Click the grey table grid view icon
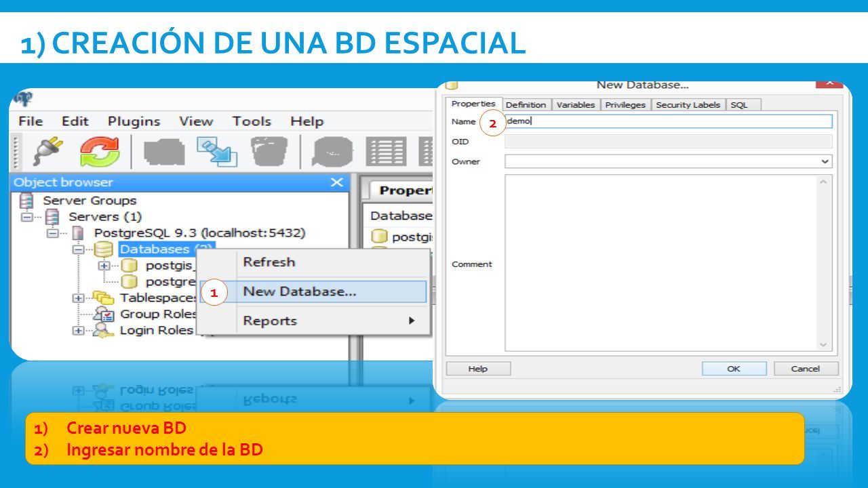 [385, 152]
